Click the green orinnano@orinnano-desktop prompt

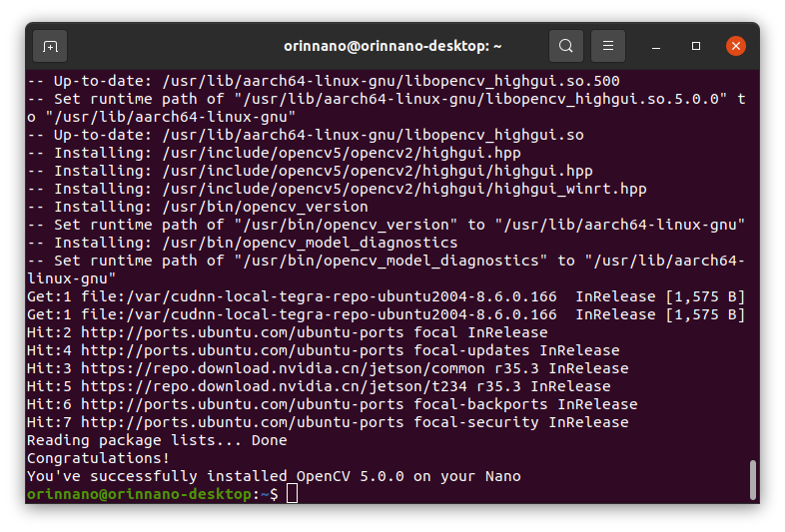pos(139,494)
